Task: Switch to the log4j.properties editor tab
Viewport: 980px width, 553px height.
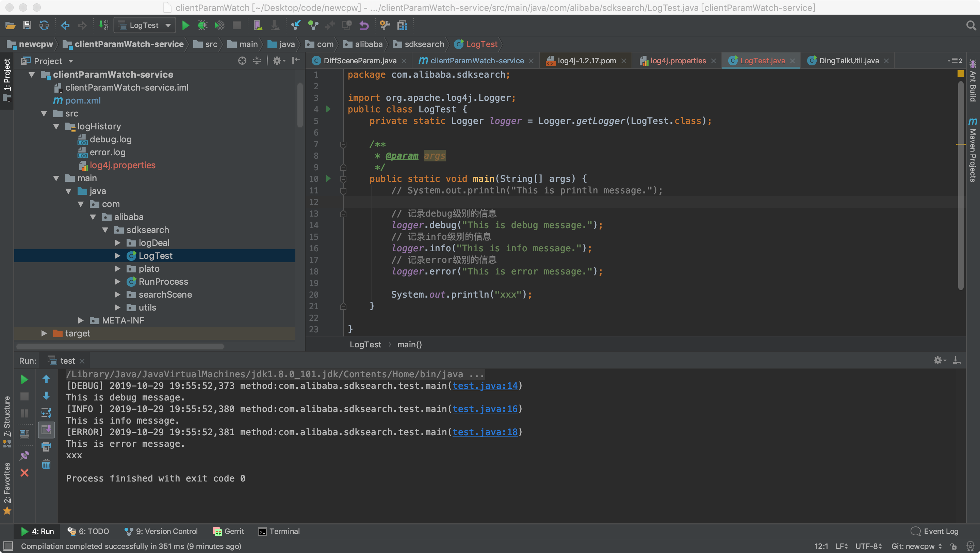Action: click(x=677, y=61)
